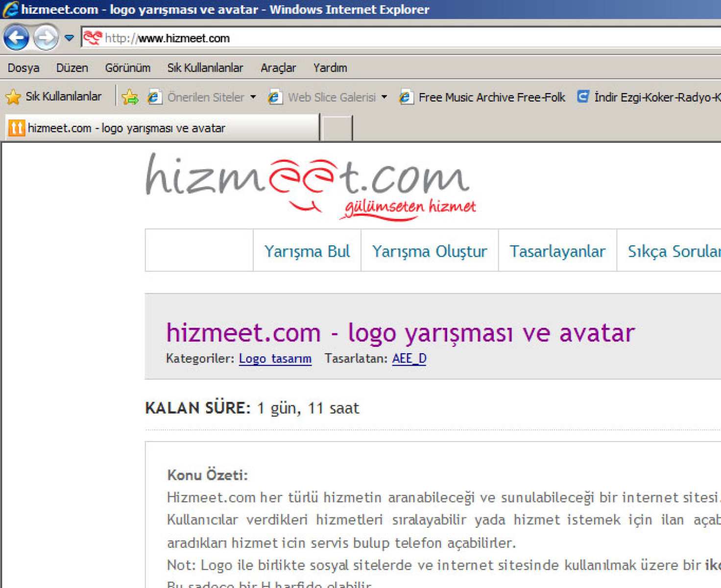This screenshot has height=588, width=721.
Task: Select the hizmeet.com logo yarışması tab
Action: coord(162,128)
